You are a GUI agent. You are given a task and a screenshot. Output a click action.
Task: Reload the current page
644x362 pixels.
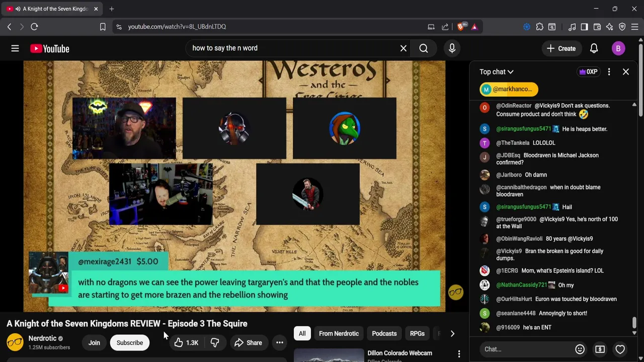(34, 27)
